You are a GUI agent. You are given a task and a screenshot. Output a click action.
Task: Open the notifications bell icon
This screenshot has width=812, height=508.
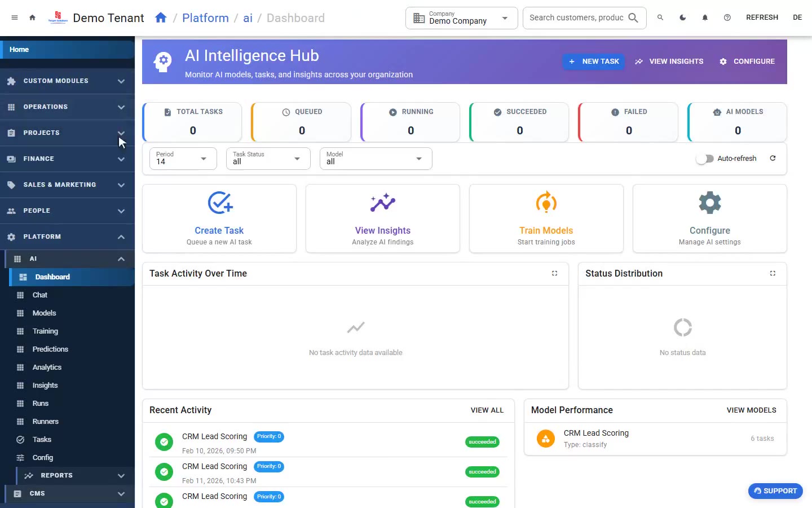pyautogui.click(x=705, y=17)
